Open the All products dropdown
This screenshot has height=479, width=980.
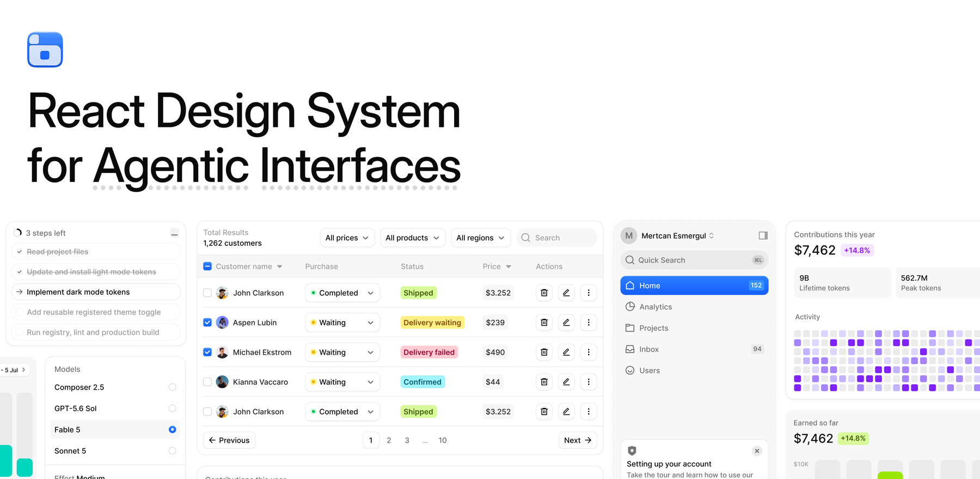(x=413, y=238)
